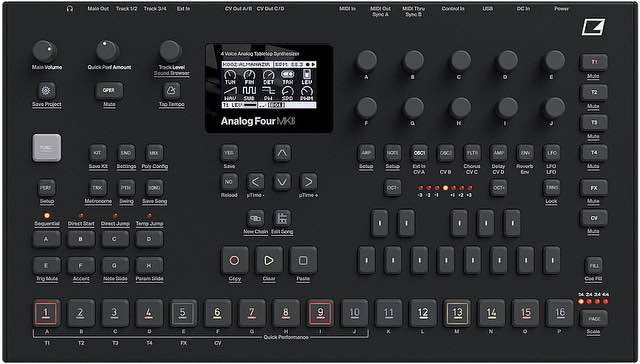Viewport: 640px width, 364px height.
Task: Switch to the FLTR parameter page
Action: (472, 153)
